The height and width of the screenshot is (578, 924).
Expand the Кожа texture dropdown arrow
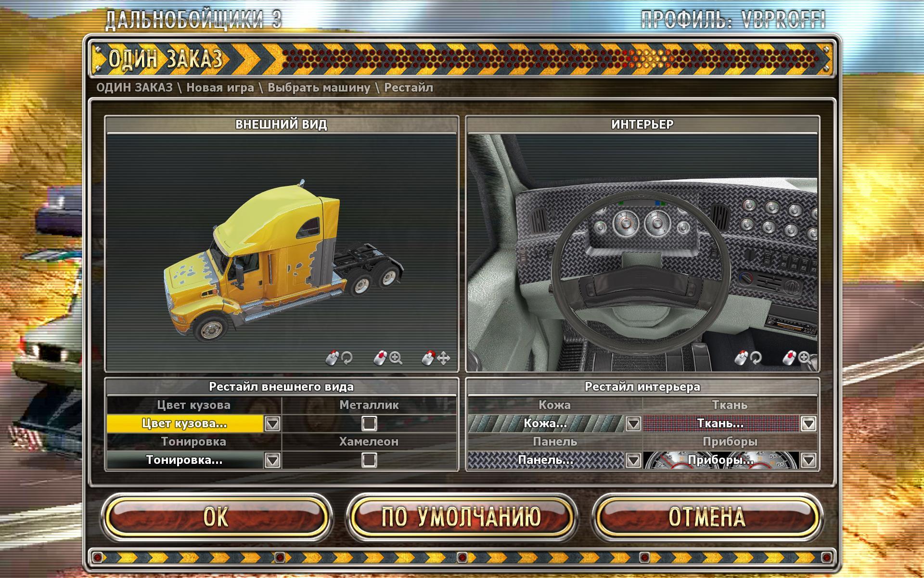633,424
